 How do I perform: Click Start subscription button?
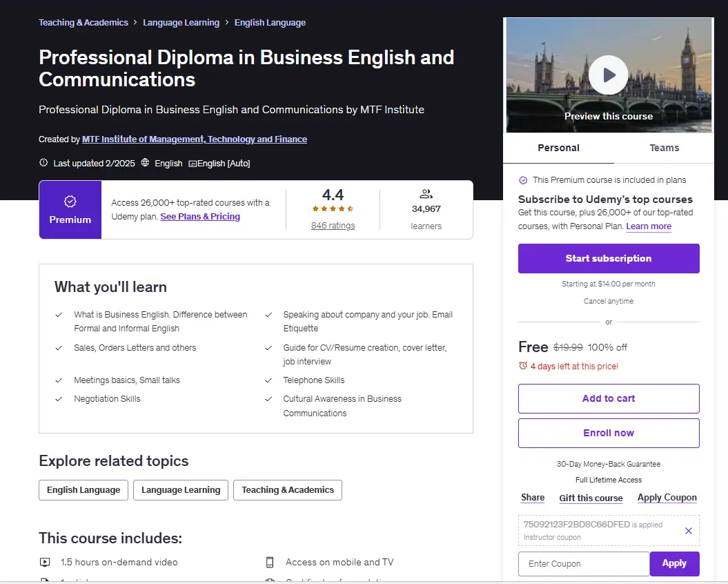click(x=609, y=258)
